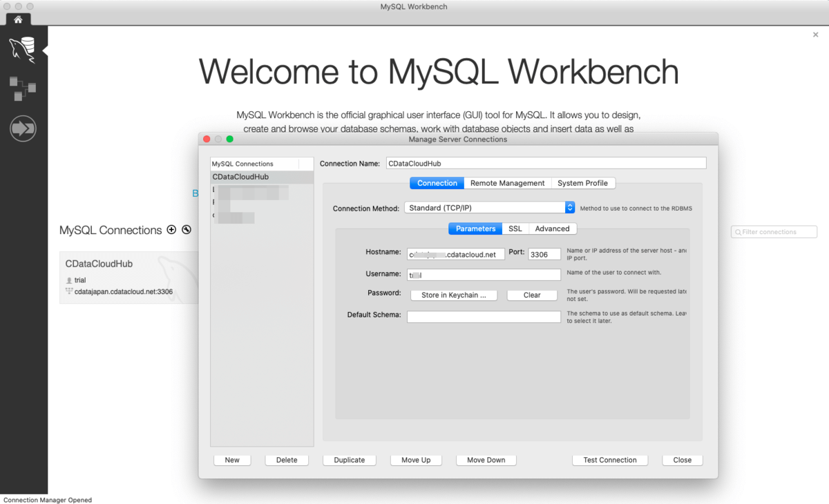Select the SSL sub-tab

click(515, 229)
